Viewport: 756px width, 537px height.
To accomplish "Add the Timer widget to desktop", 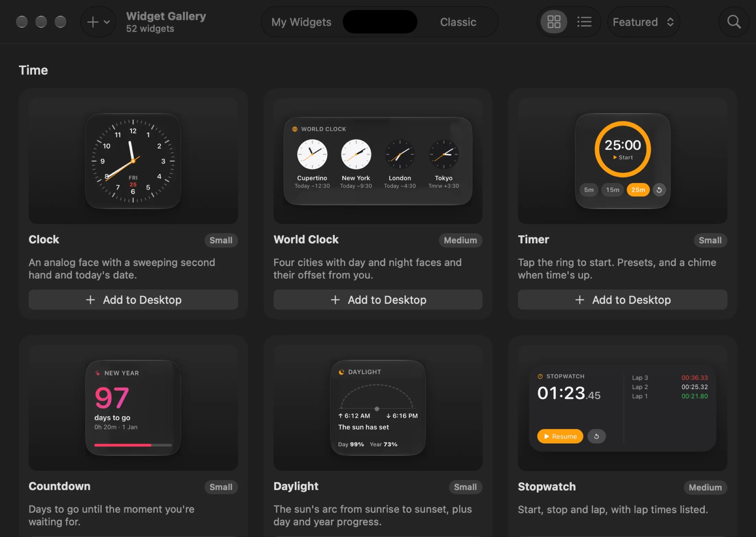I will pos(623,300).
